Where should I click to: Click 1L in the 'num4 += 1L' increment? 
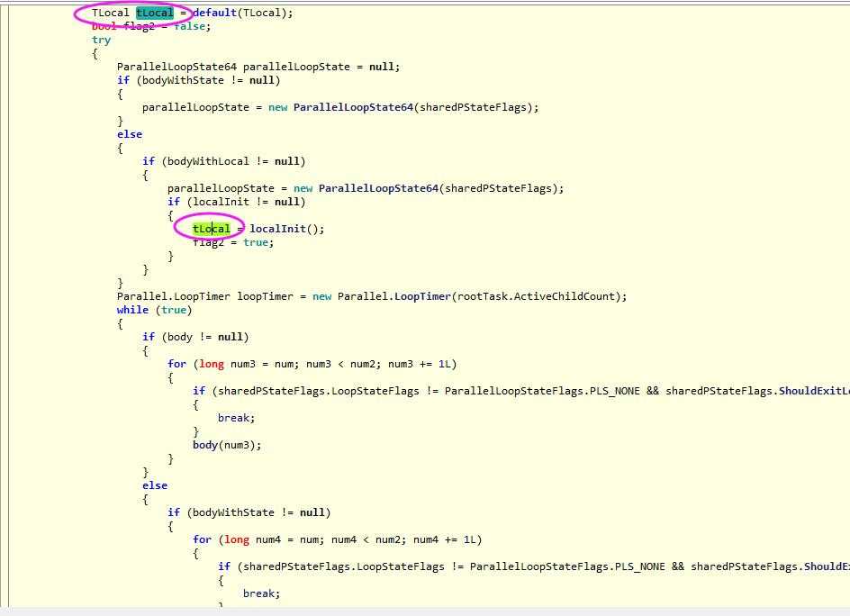tap(470, 539)
